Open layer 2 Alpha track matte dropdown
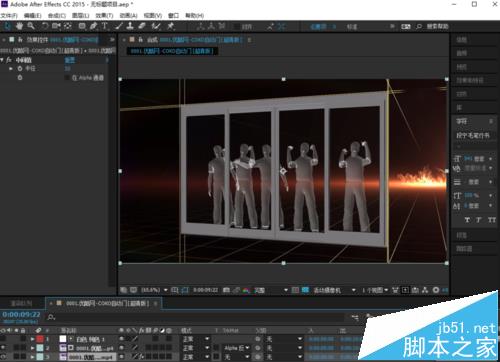500x362 pixels. tap(237, 348)
